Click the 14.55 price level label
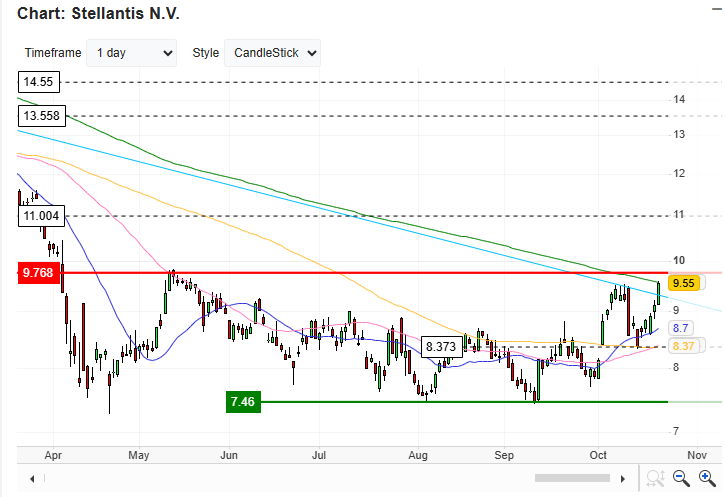This screenshot has width=725, height=497. pyautogui.click(x=39, y=82)
